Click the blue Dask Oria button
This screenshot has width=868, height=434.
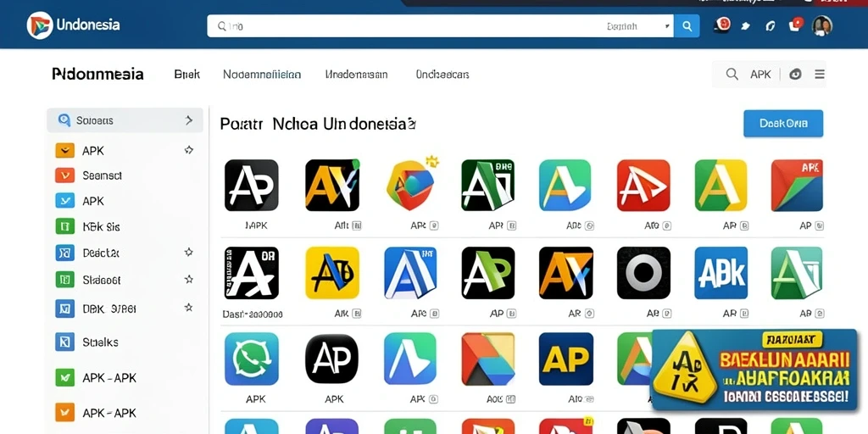tap(782, 124)
